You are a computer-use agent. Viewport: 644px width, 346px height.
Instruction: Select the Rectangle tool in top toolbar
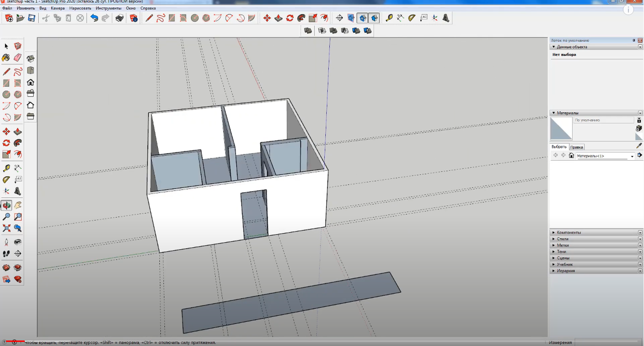172,18
